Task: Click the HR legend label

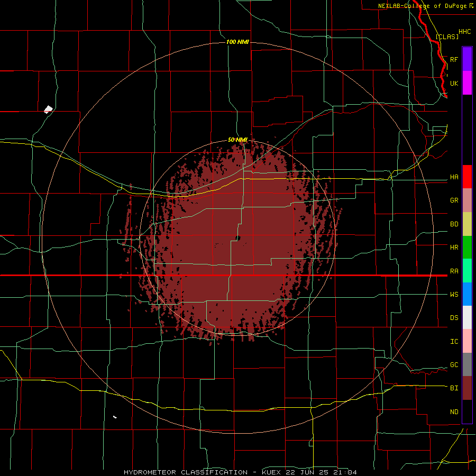Action: (454, 248)
